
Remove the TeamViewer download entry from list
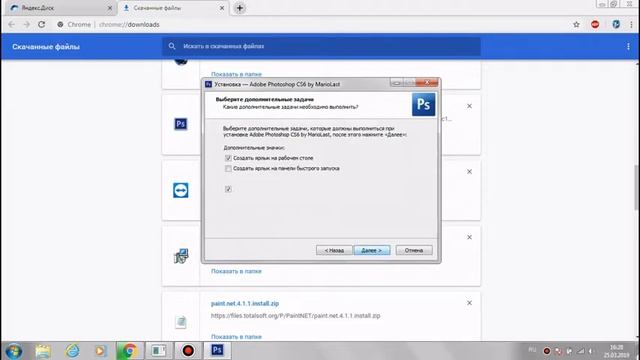pyautogui.click(x=469, y=171)
